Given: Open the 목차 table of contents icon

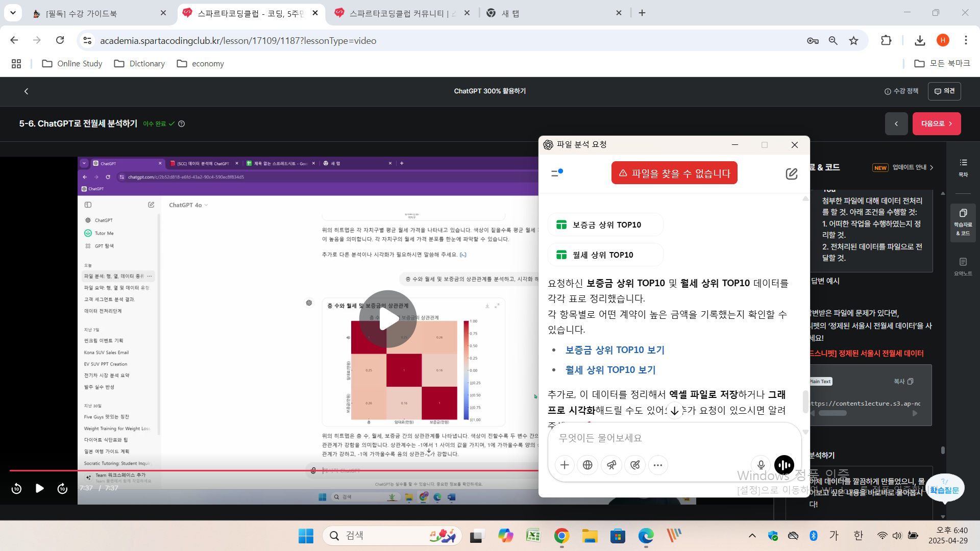Looking at the screenshot, I should coord(963,167).
